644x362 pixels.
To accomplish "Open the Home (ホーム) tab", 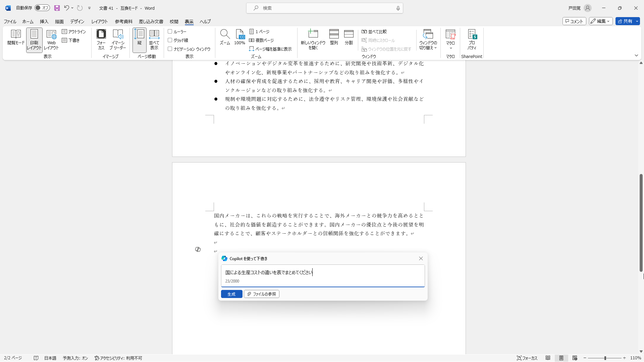I will tap(28, 21).
